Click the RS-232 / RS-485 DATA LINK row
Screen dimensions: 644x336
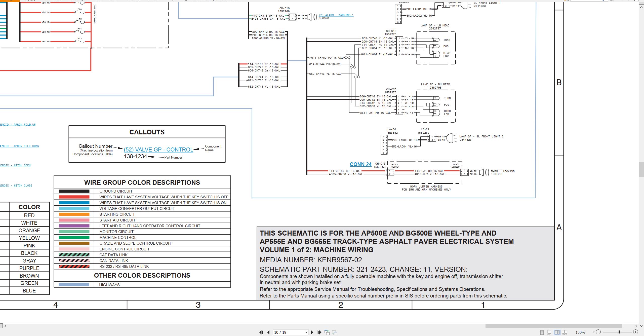[142, 267]
